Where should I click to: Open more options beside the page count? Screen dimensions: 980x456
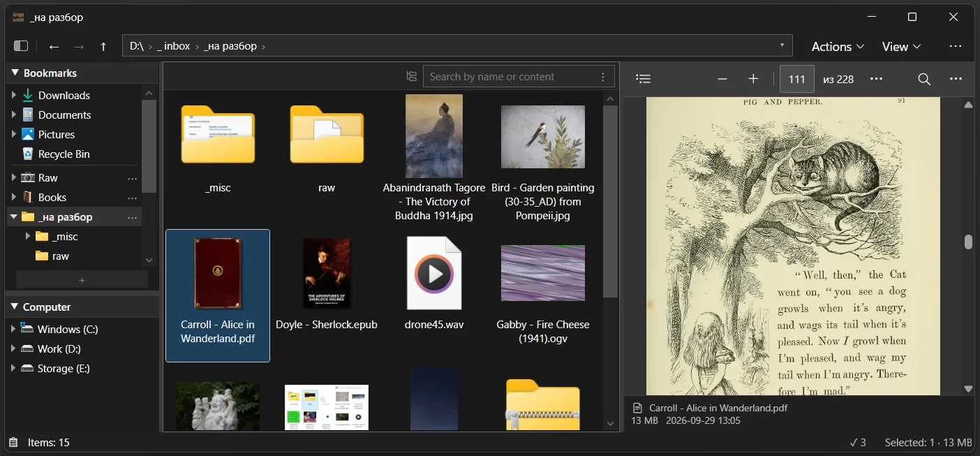[x=877, y=79]
